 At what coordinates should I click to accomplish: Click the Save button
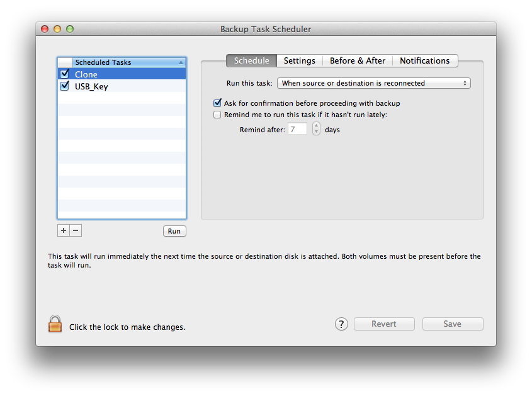click(x=453, y=324)
